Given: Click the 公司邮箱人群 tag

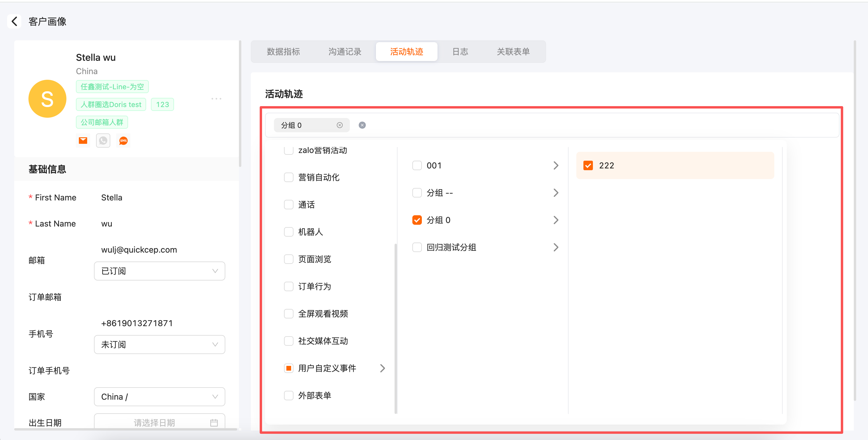Looking at the screenshot, I should point(102,122).
